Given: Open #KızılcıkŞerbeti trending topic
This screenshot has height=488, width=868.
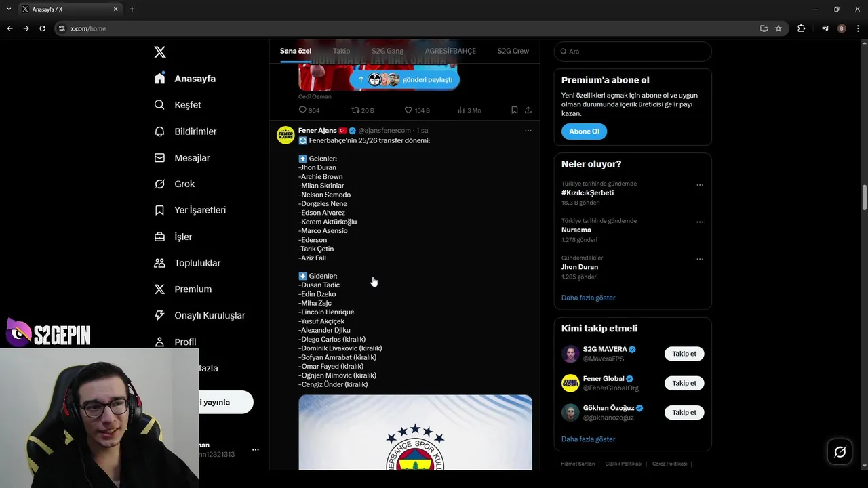Looking at the screenshot, I should [x=587, y=192].
